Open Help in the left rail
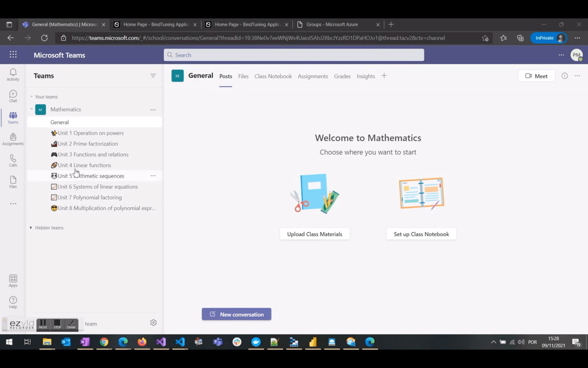Screen dimensions: 588x368 click(x=13, y=302)
